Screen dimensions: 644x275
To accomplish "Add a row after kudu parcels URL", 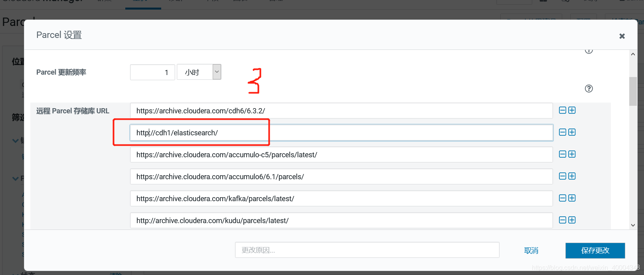I will click(572, 220).
